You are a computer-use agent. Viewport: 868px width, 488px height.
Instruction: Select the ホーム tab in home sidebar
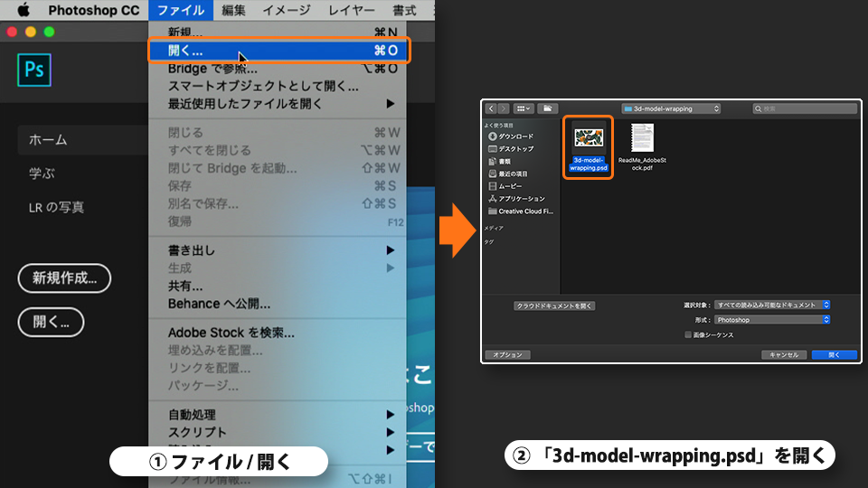83,140
